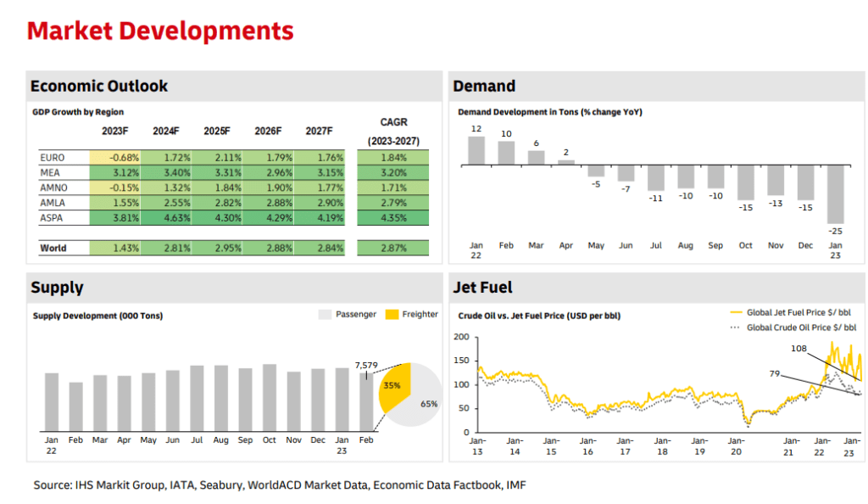
Task: Click the GDP Growth by Region label
Action: (78, 112)
